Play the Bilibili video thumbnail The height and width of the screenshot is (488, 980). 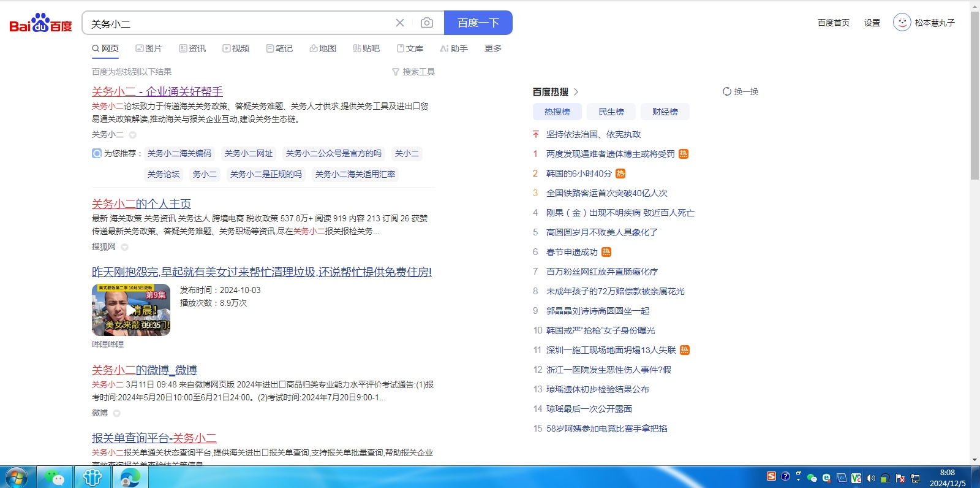click(131, 310)
